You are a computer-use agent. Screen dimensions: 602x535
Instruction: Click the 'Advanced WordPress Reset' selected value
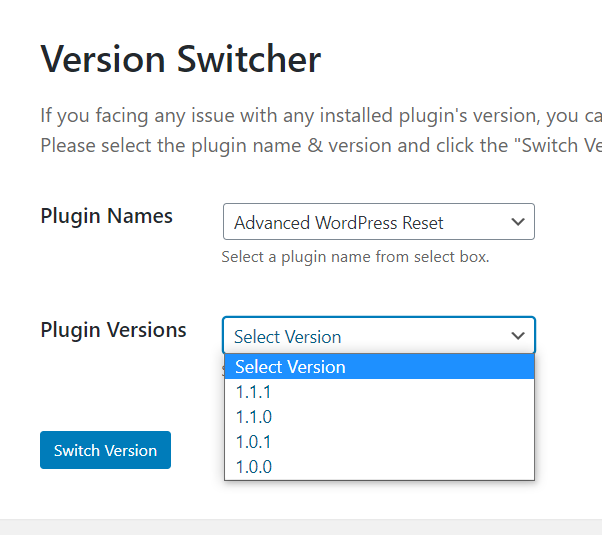click(x=339, y=223)
